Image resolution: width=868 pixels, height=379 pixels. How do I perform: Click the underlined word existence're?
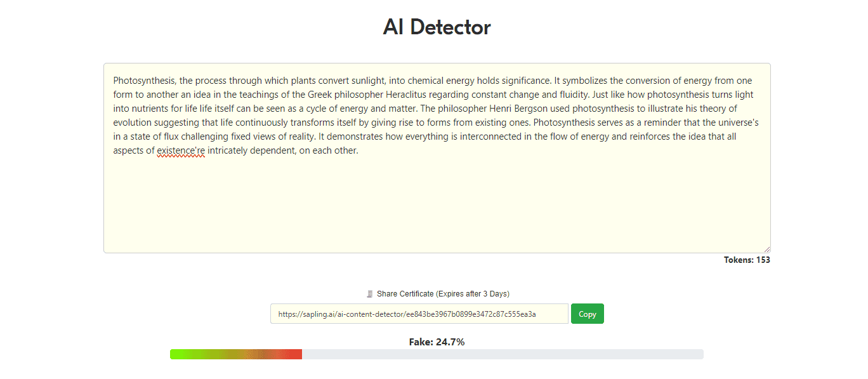(x=181, y=150)
